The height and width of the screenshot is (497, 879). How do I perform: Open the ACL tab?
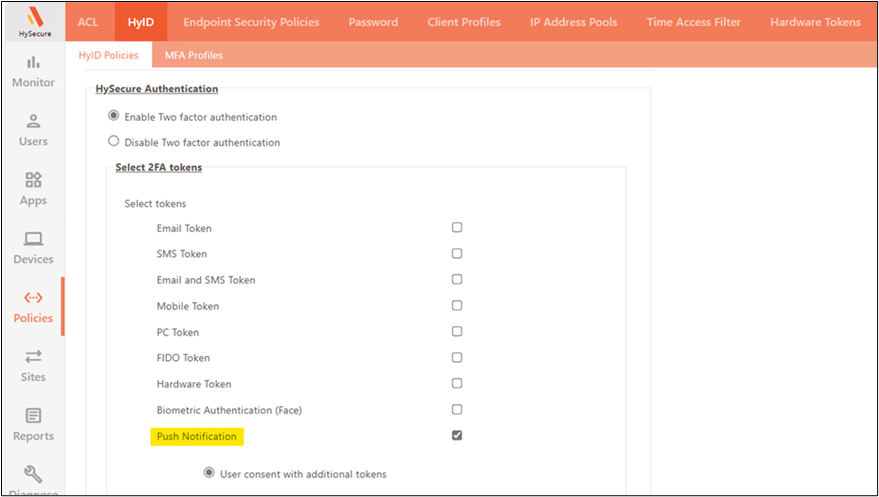tap(88, 22)
